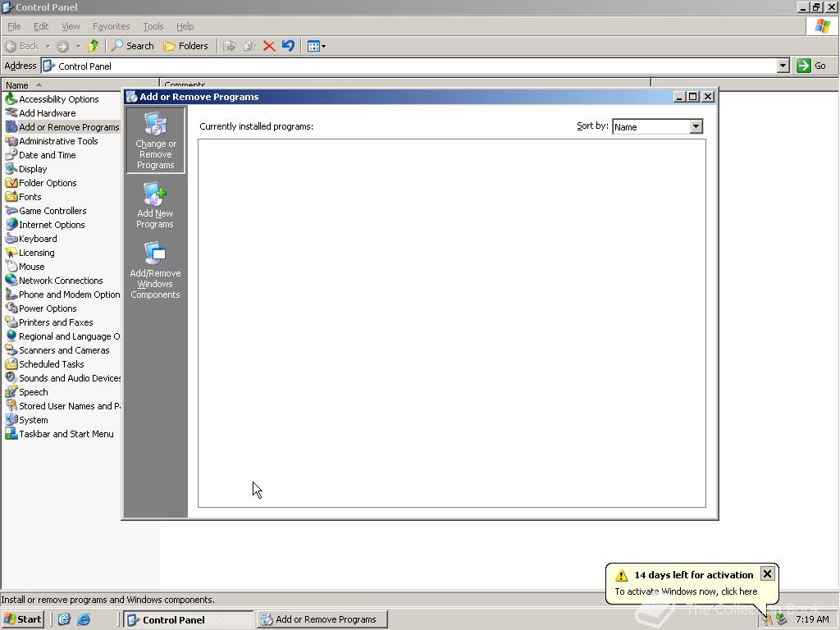This screenshot has width=840, height=630.
Task: Open Fonts folder
Action: (23, 197)
